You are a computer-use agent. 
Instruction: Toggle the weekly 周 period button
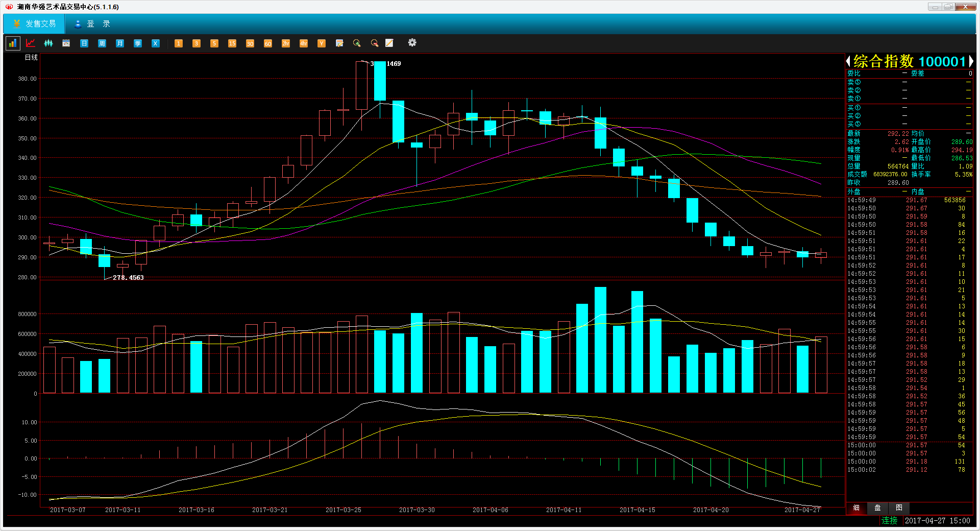click(102, 43)
